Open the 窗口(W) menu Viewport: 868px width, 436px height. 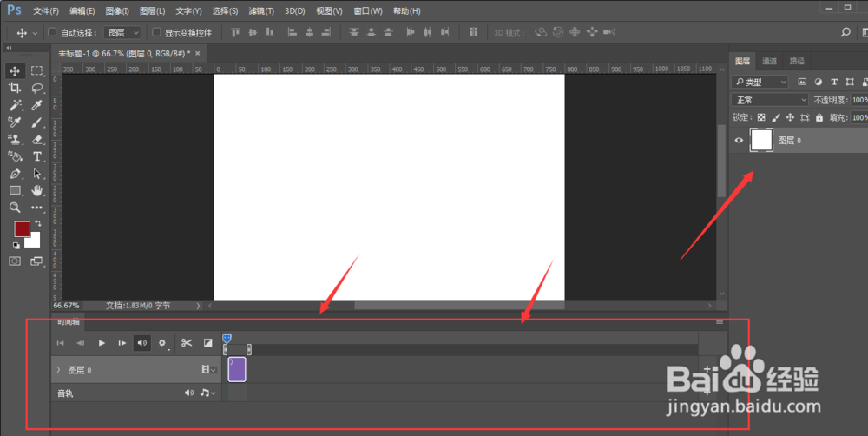tap(368, 11)
